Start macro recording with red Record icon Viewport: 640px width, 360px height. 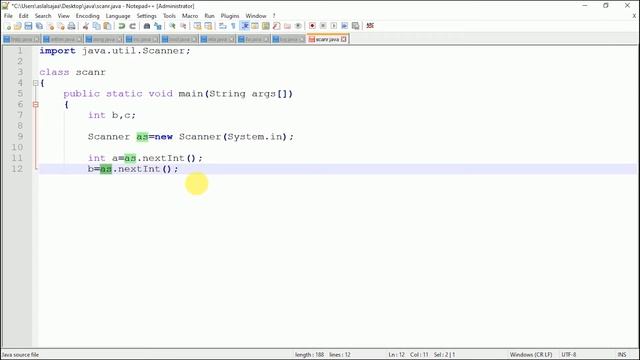[x=312, y=26]
